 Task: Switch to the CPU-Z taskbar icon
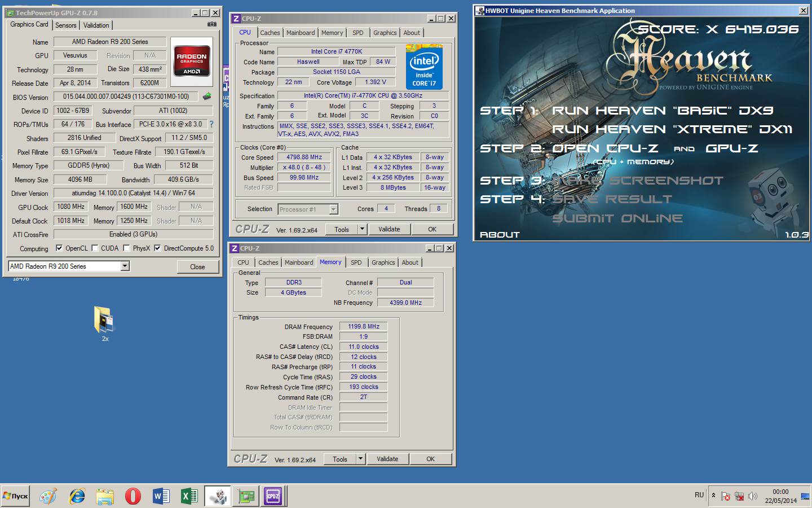[x=273, y=496]
